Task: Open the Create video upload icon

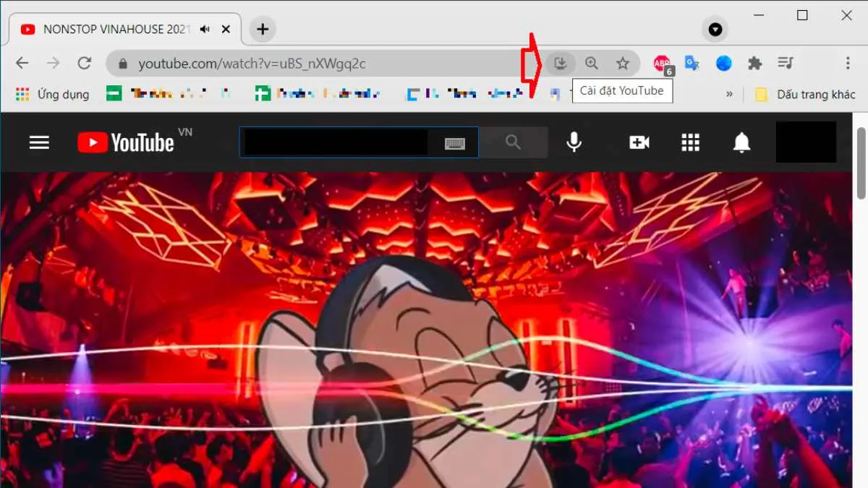Action: (638, 142)
